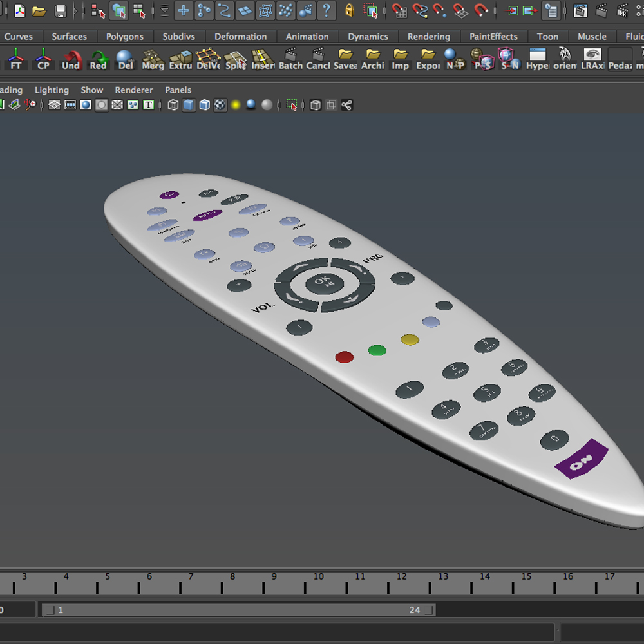Toggle the selection lock padlock
This screenshot has height=644, width=644.
pos(348,10)
